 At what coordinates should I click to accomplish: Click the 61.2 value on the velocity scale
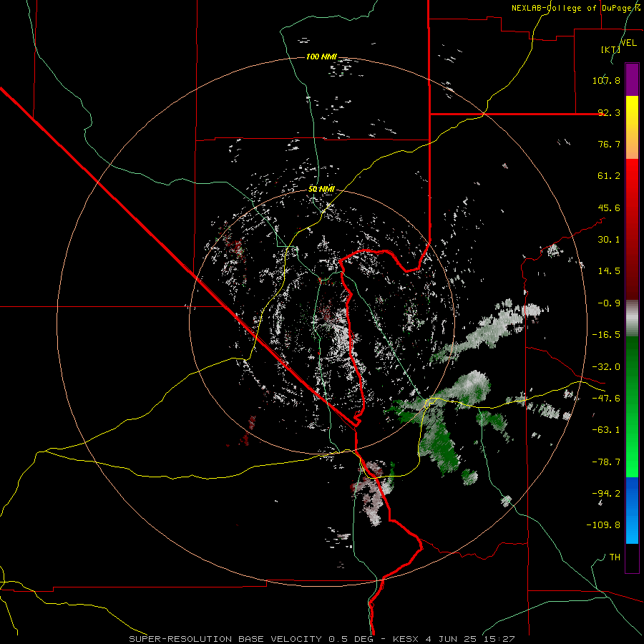point(609,176)
